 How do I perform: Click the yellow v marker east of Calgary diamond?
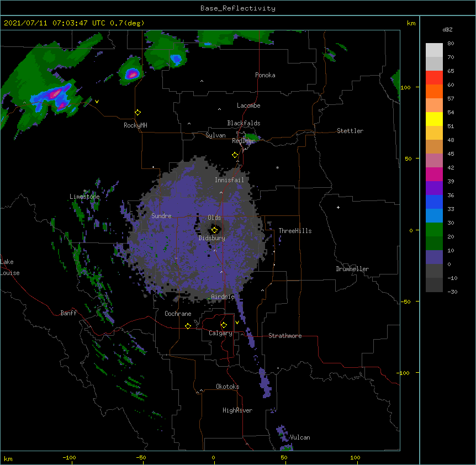coord(237,323)
